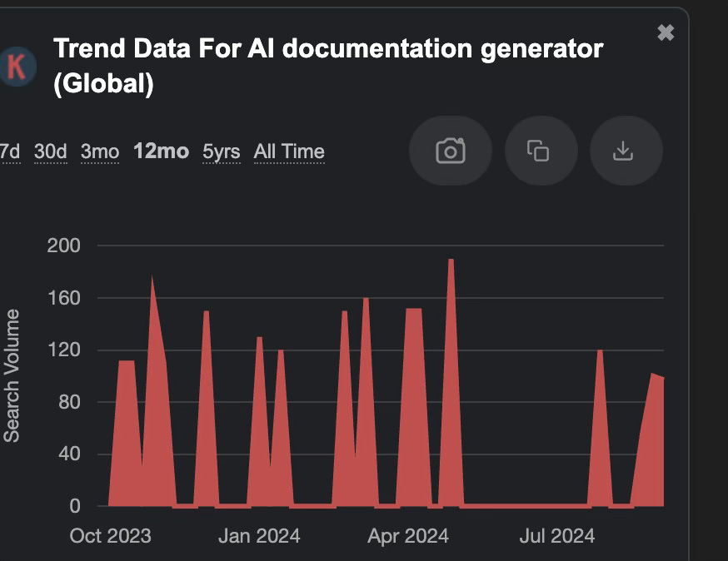Image resolution: width=728 pixels, height=561 pixels.
Task: Download trend data with the download icon
Action: tap(626, 151)
